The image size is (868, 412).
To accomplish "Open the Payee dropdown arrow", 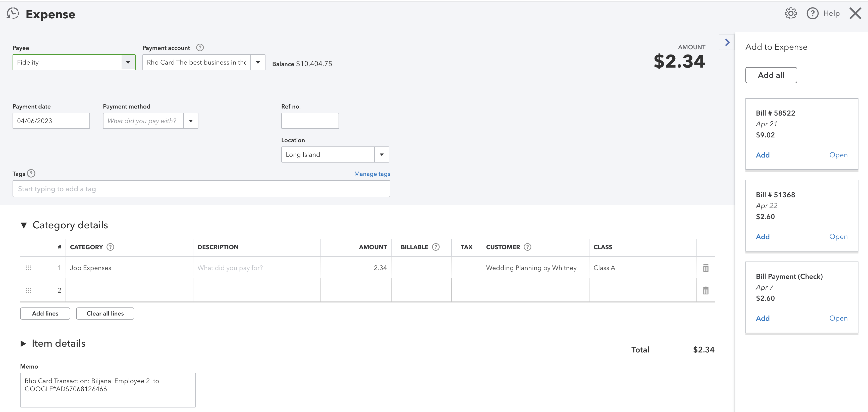I will tap(128, 62).
